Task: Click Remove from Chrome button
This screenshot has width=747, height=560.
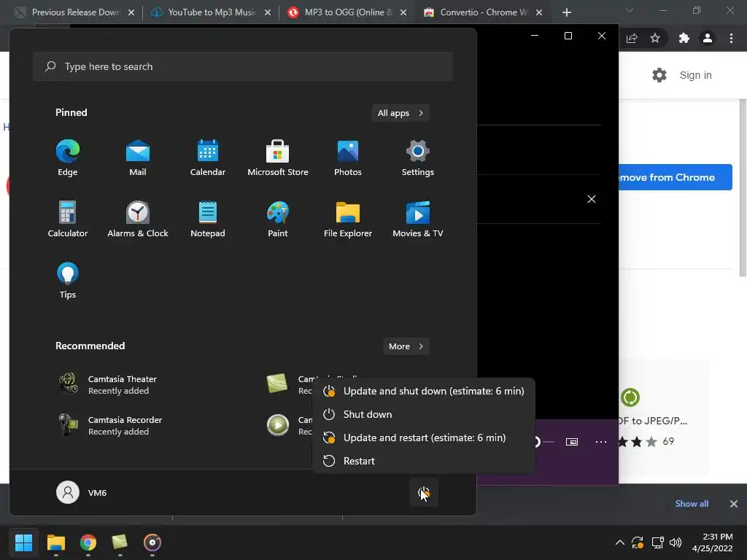Action: tap(675, 177)
